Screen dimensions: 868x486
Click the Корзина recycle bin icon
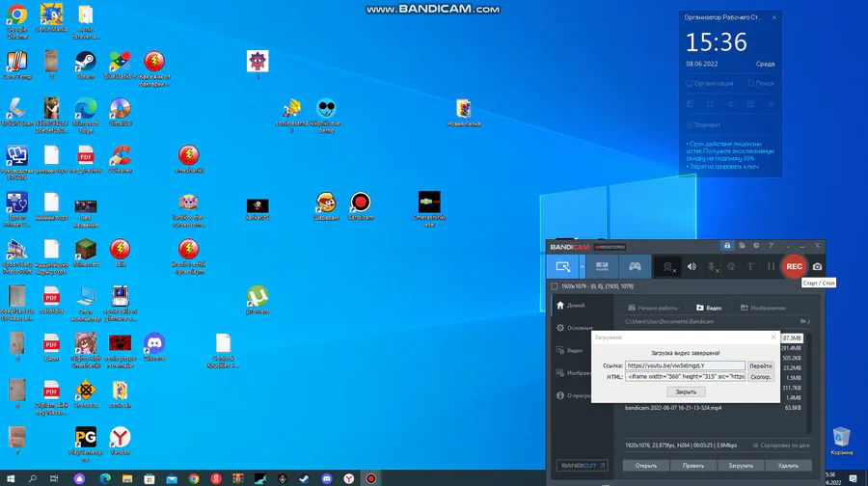pyautogui.click(x=841, y=442)
